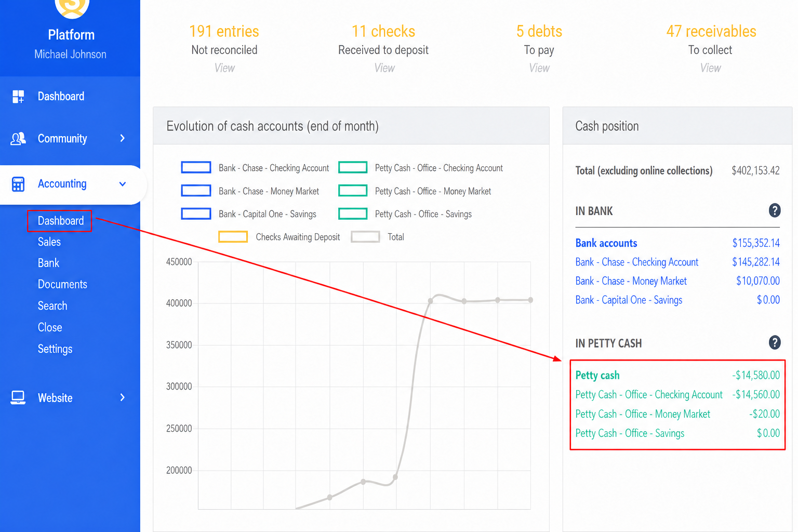Open the In Petty Cash help icon
The height and width of the screenshot is (532, 798).
point(775,342)
